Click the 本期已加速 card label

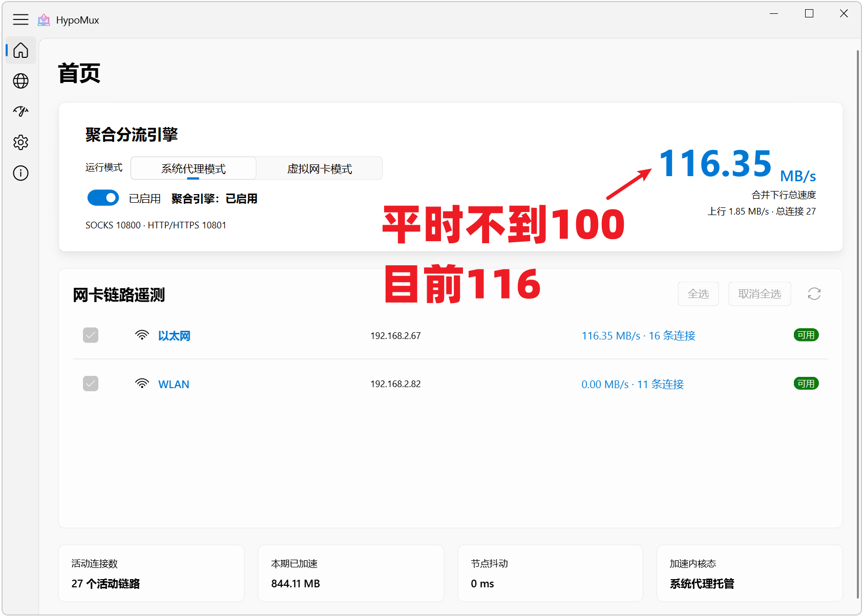click(294, 564)
